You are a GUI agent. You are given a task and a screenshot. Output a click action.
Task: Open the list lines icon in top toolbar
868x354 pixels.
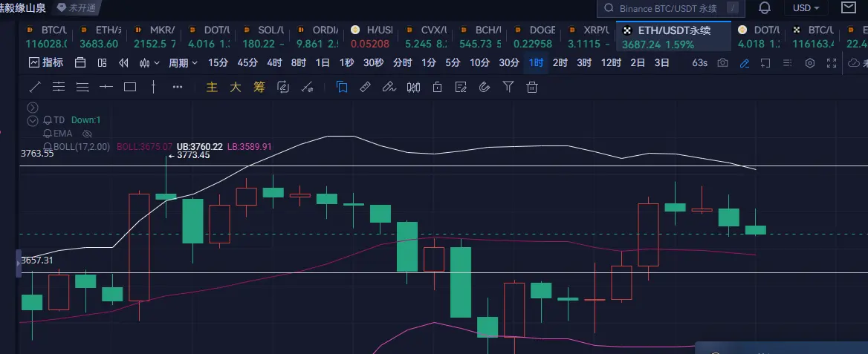[x=787, y=63]
